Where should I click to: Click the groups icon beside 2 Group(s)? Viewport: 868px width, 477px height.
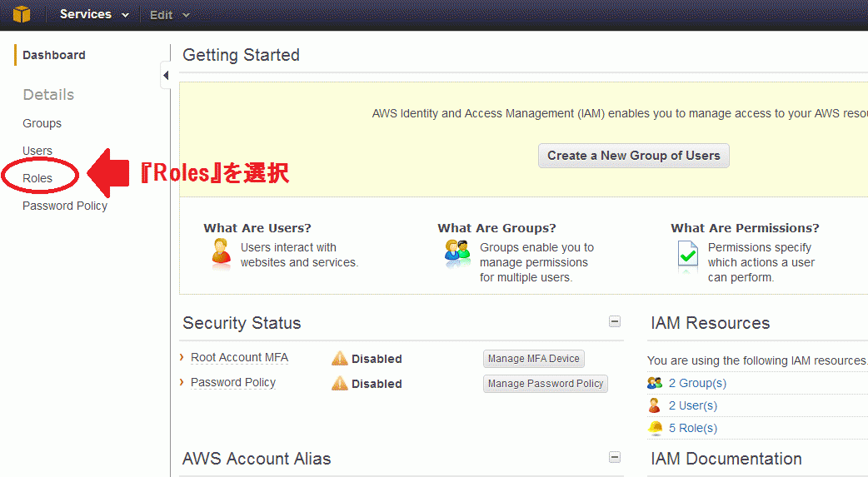655,382
